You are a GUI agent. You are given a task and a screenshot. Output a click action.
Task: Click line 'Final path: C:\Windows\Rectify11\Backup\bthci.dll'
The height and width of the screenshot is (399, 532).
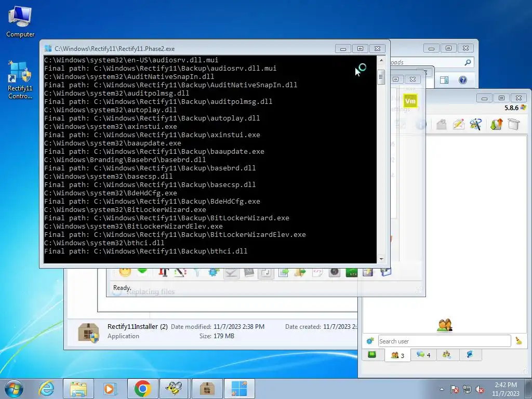click(x=146, y=251)
